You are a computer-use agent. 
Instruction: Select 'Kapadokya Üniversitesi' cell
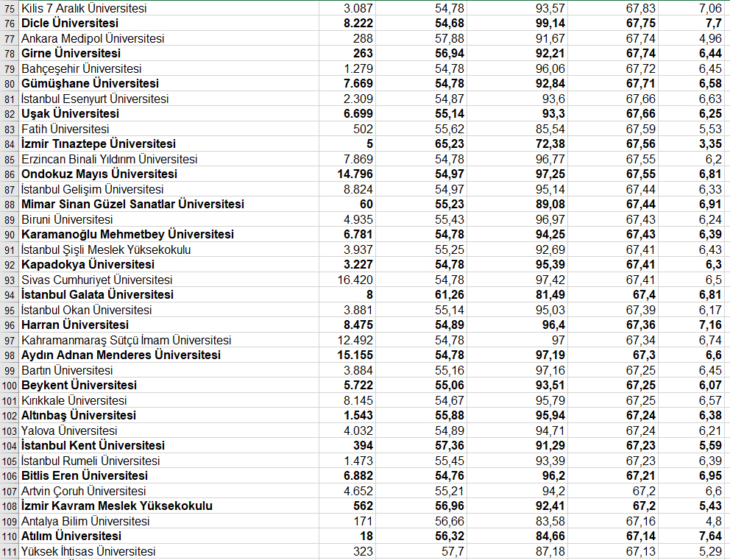(169, 265)
